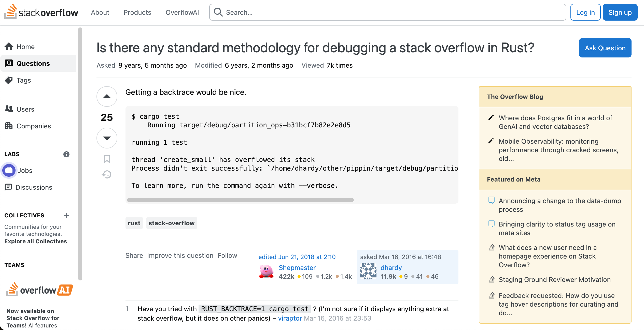Open Shepmaster's user profile link
Screen dimensions: 644x330
tap(297, 268)
